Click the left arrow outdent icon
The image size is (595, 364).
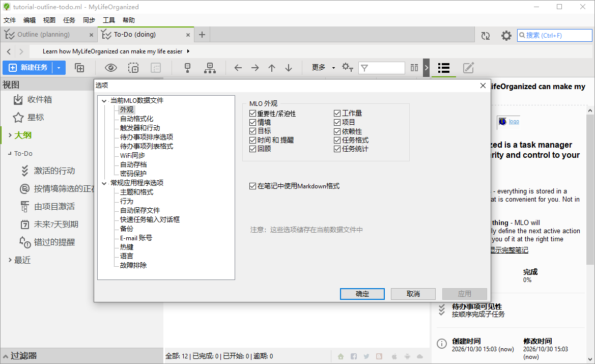[238, 68]
